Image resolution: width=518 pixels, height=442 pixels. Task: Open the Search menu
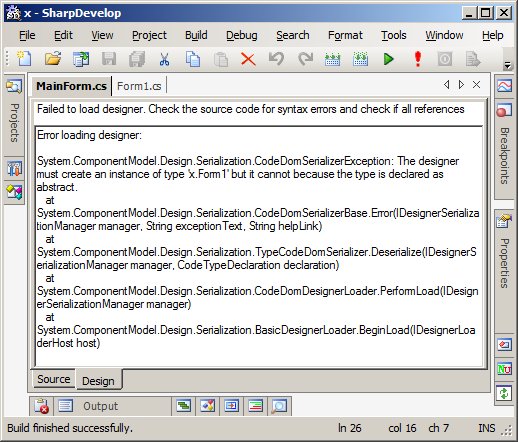pos(293,35)
